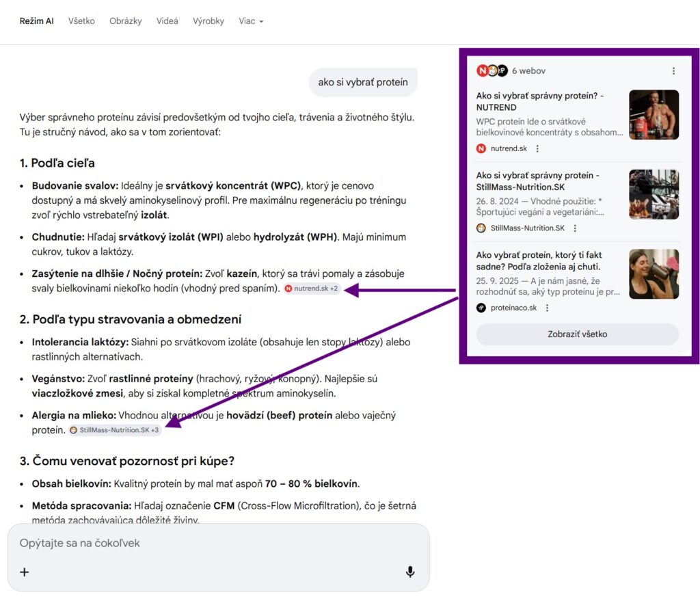700x599 pixels.
Task: Click the 'ako si vybrať proteín' query bubble
Action: click(x=363, y=82)
